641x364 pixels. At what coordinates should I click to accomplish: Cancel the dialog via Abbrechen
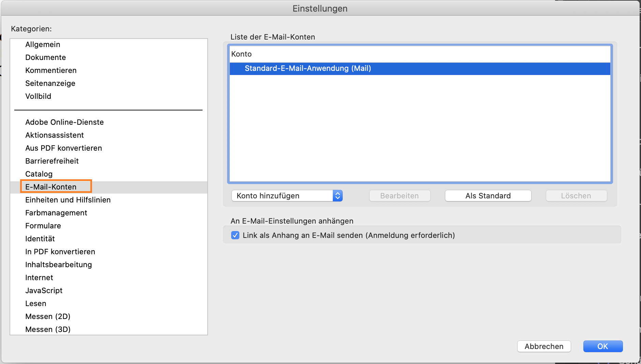pyautogui.click(x=544, y=346)
